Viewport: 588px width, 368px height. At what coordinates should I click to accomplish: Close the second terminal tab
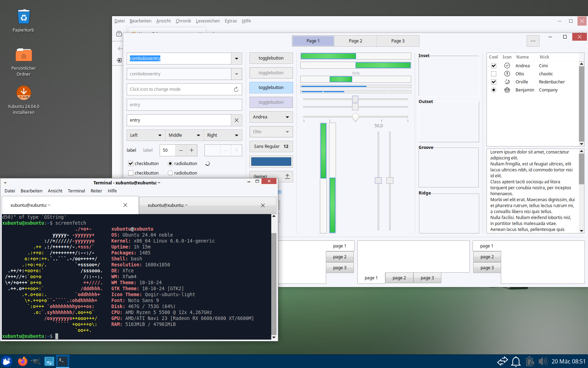pos(263,205)
